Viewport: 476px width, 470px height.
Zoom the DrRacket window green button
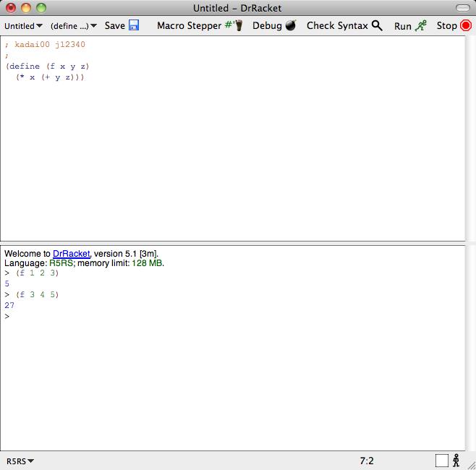(41, 8)
